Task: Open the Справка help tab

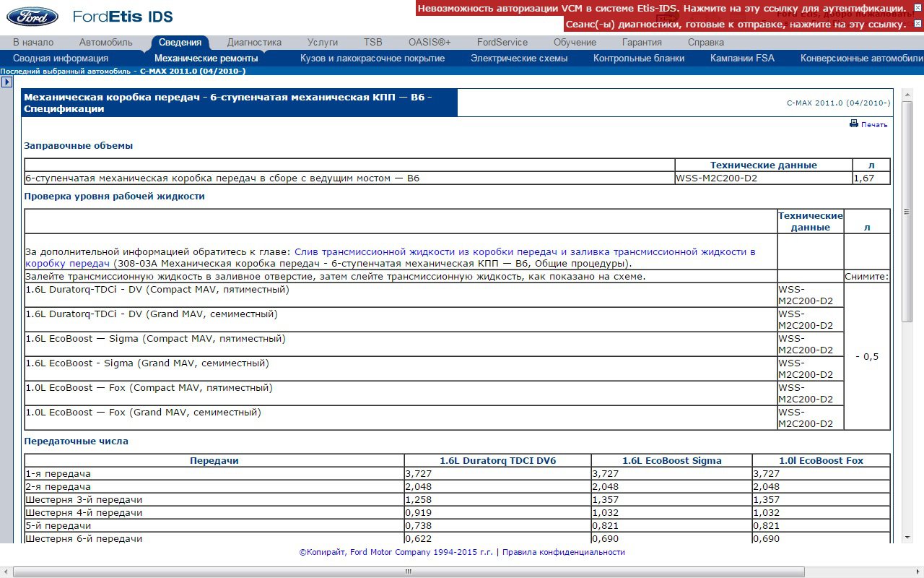Action: click(x=706, y=42)
